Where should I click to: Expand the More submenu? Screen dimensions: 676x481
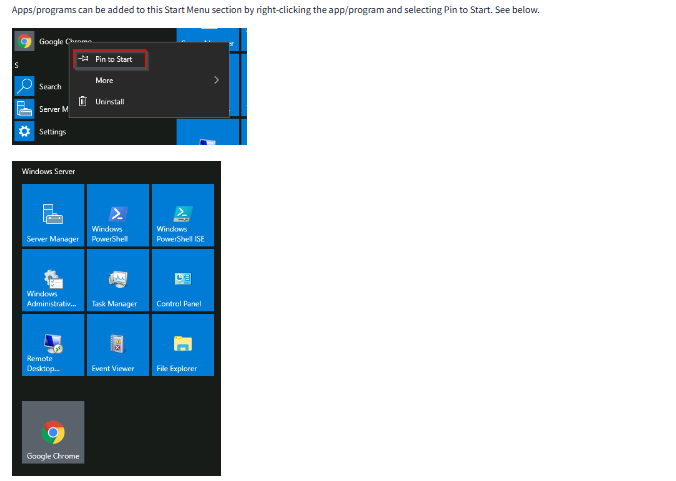point(105,80)
